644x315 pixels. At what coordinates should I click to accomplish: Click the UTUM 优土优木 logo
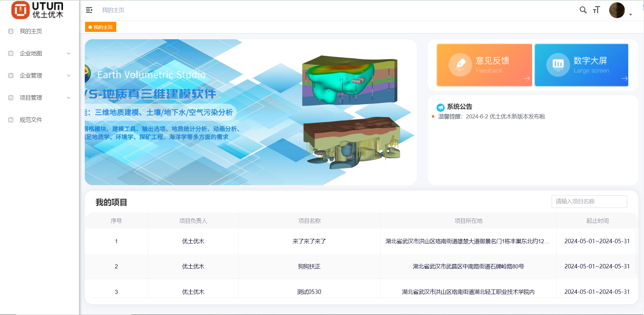[37, 10]
